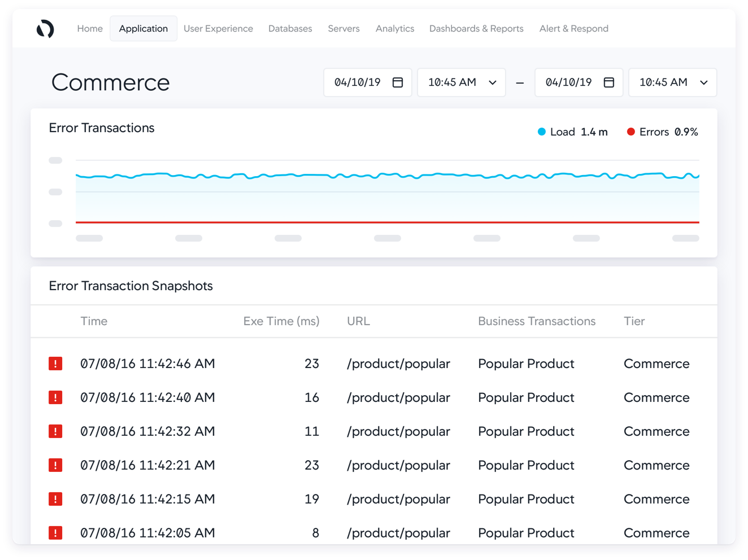This screenshot has height=560, width=748.
Task: Open Dashboards & Reports in navigation
Action: click(476, 29)
